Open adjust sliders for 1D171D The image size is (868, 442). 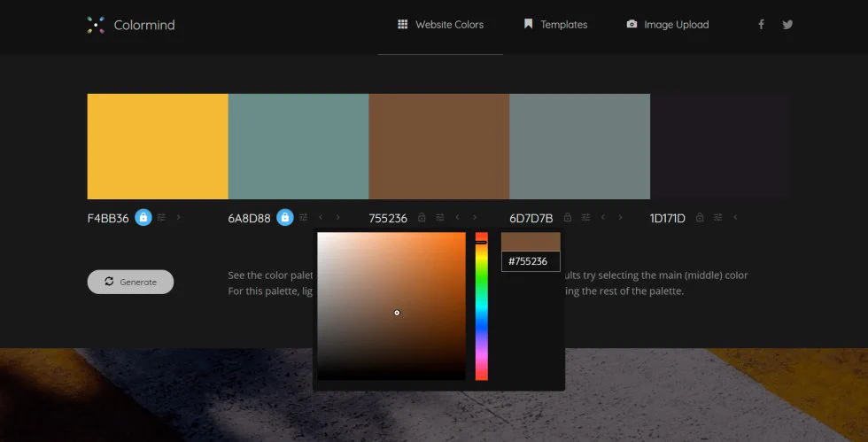click(718, 217)
